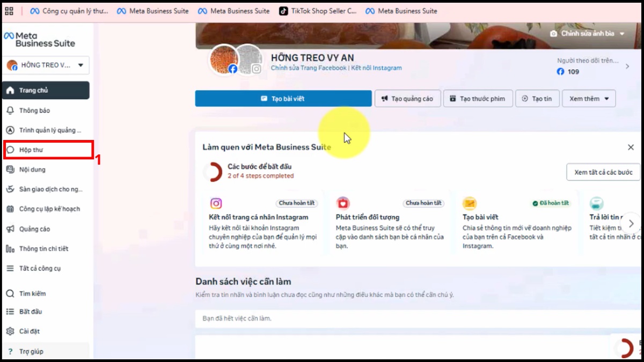Viewport: 644px width, 362px height.
Task: Click the Phát triển đối tượng red icon
Action: point(342,203)
